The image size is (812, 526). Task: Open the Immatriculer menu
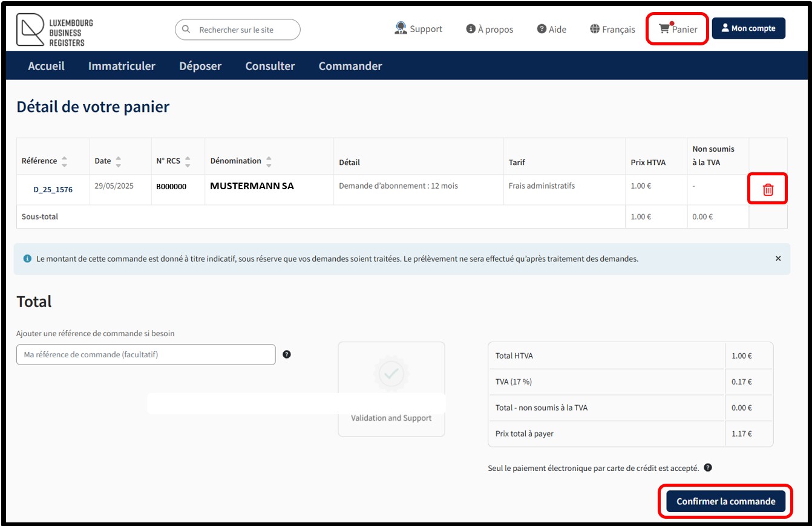pos(122,66)
